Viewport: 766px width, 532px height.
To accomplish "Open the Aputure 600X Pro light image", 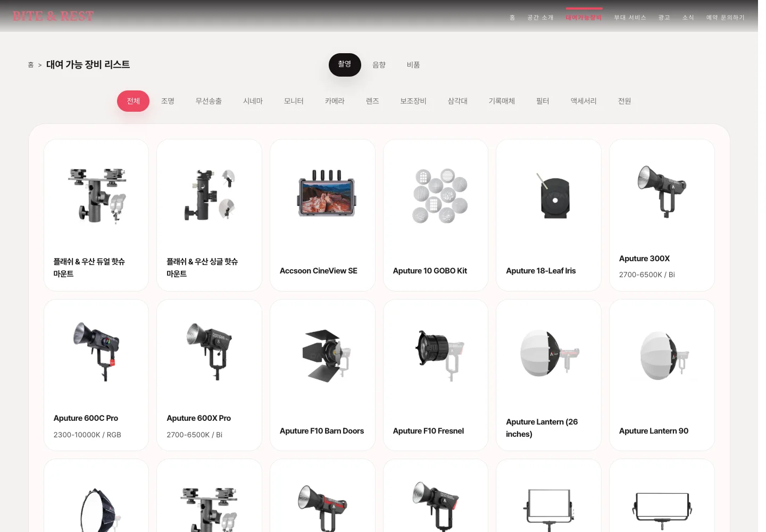I will tap(210, 352).
